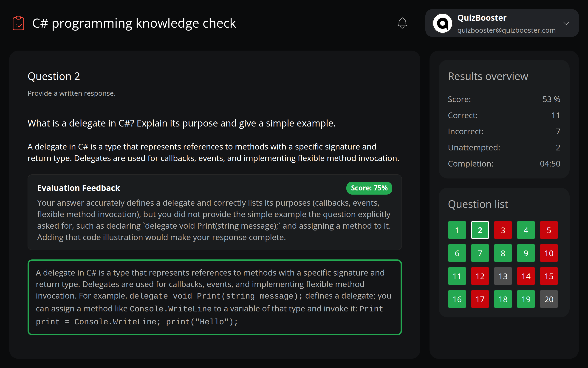Jump to question 12
588x368 pixels.
pyautogui.click(x=480, y=276)
